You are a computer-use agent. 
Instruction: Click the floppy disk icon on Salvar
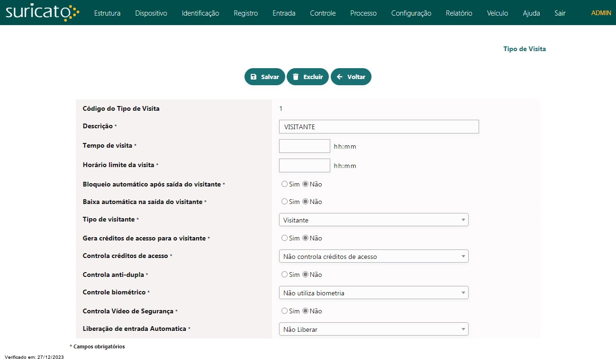(254, 77)
